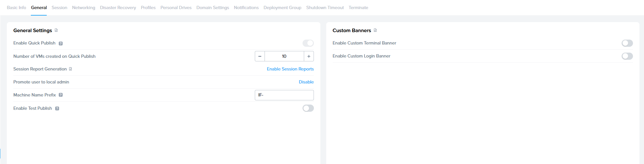
Task: Click the VM count number field
Action: coord(284,56)
